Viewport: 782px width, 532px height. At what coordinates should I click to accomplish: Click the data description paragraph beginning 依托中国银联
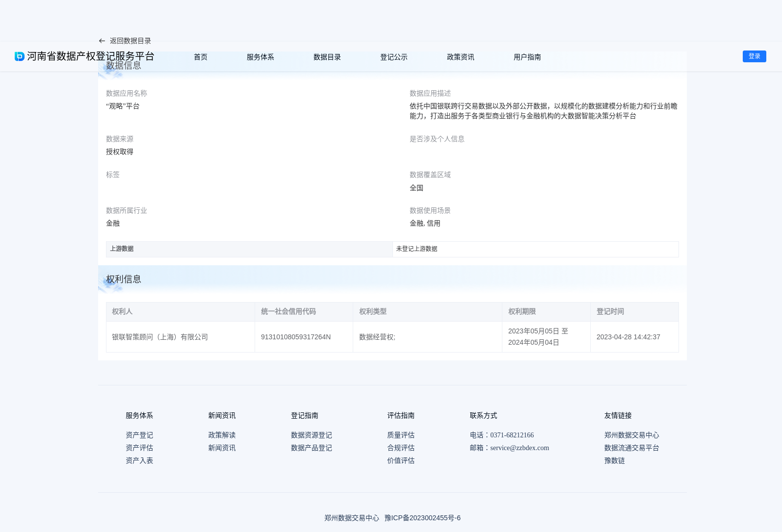click(x=544, y=111)
